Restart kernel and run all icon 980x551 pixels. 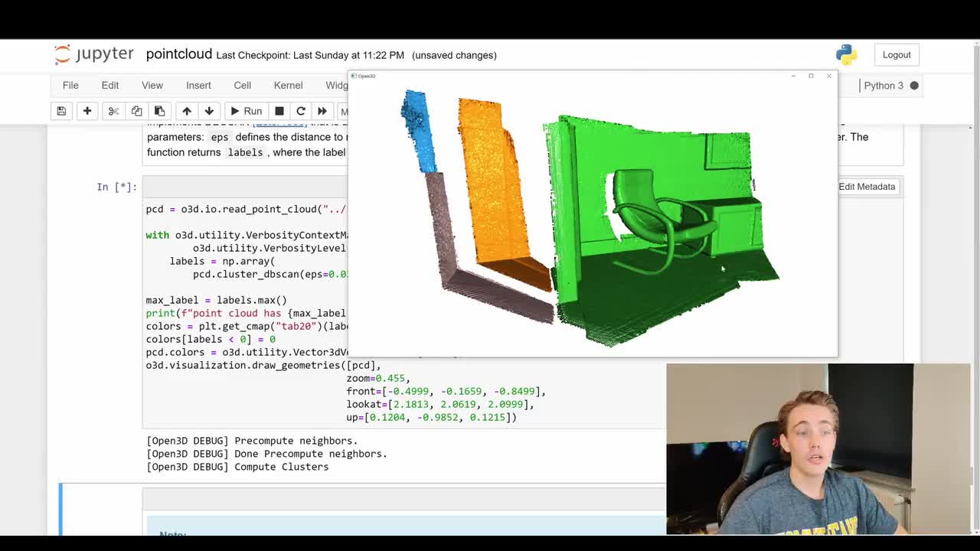click(x=322, y=111)
